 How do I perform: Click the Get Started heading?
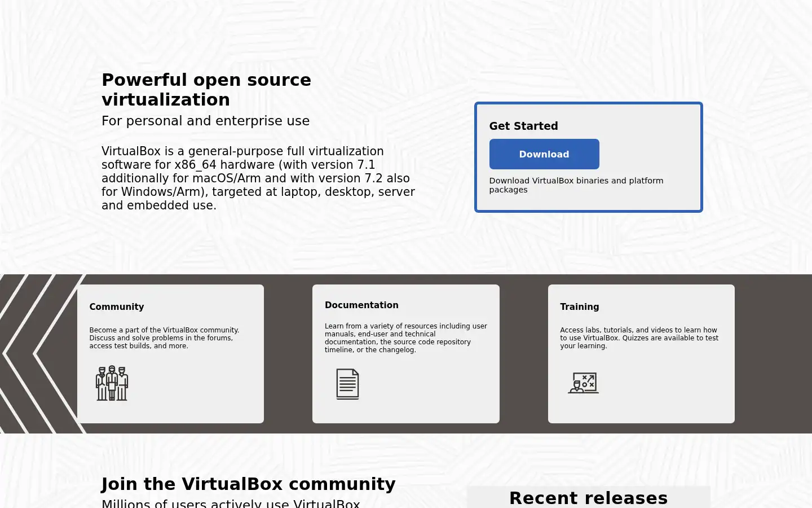click(523, 126)
